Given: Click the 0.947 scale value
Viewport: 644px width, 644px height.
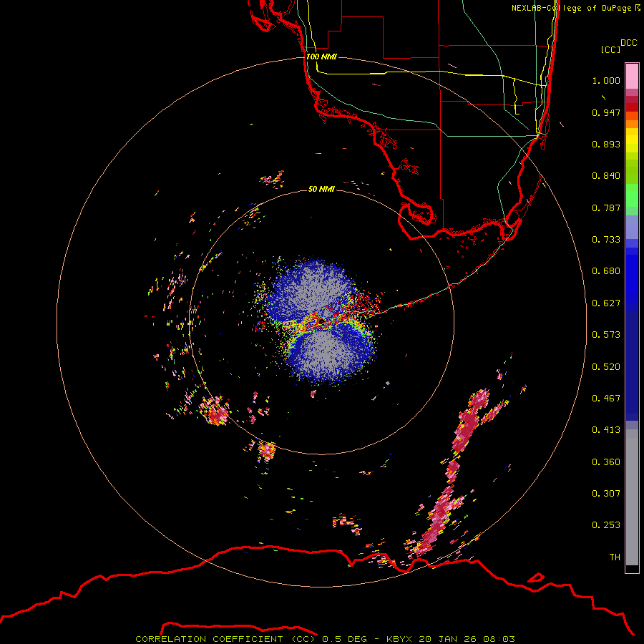Looking at the screenshot, I should [606, 112].
